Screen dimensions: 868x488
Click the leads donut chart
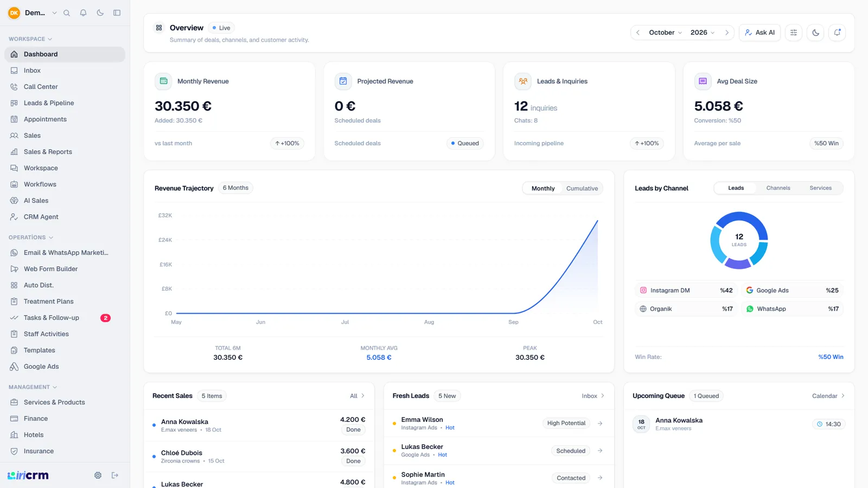click(739, 240)
